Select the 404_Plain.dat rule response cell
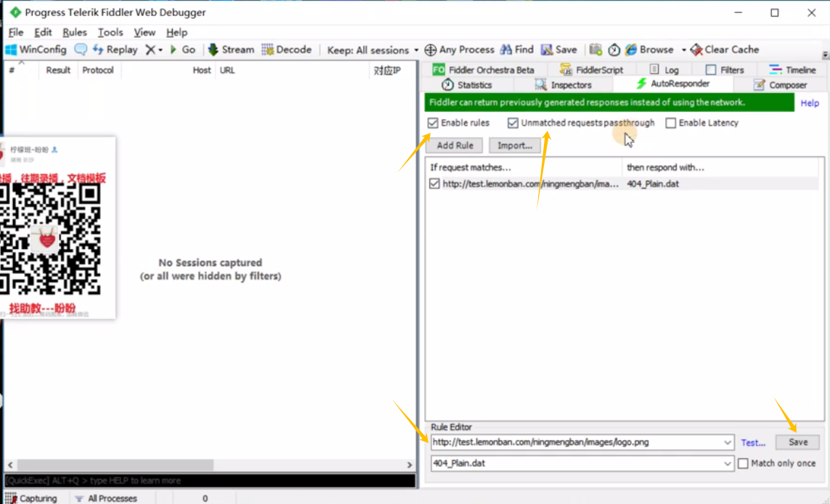This screenshot has width=830, height=504. [x=653, y=184]
